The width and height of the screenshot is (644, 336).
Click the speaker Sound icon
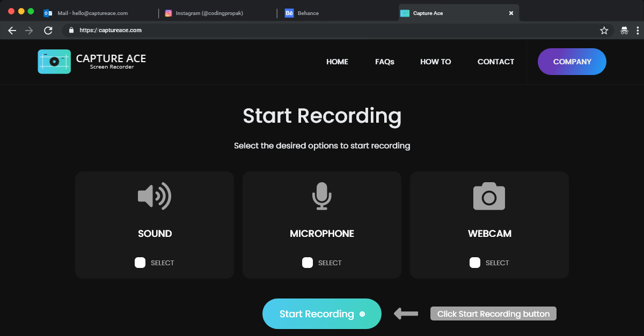pos(155,196)
